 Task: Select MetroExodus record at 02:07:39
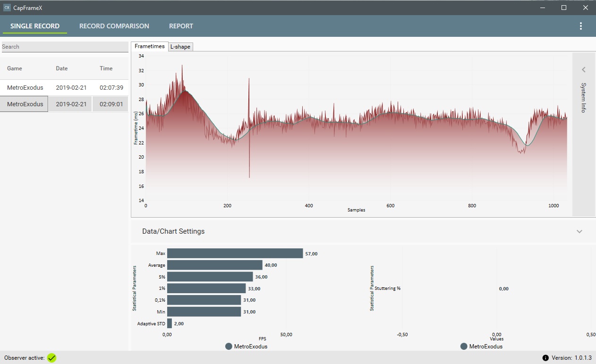(64, 88)
